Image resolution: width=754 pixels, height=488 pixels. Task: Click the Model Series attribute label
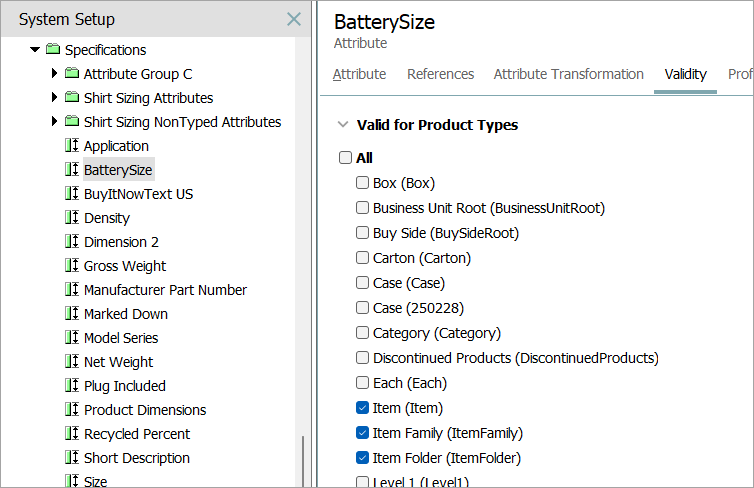tap(121, 338)
